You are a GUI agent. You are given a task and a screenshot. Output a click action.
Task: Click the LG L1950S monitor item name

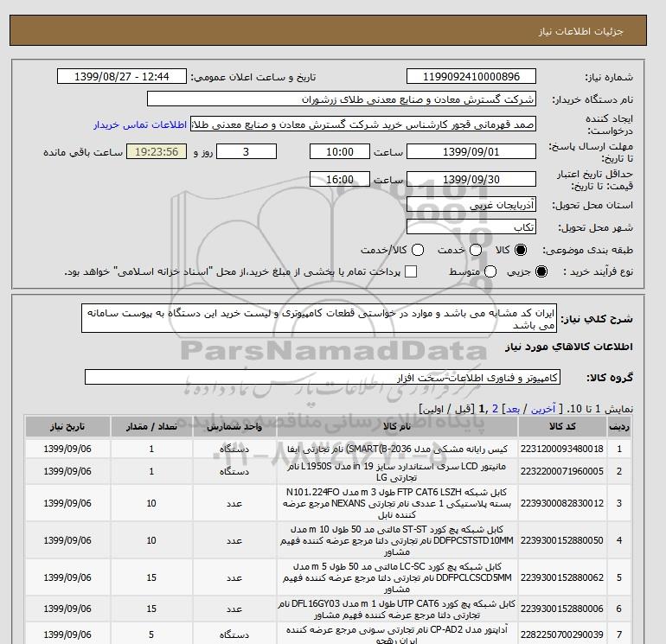tap(397, 472)
